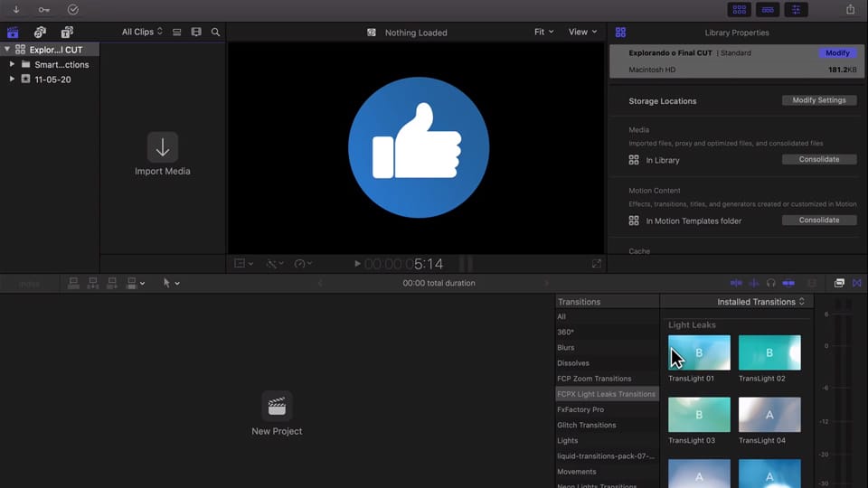Click the connect clip to storyline icon
Screen dimensions: 868x488
73,283
